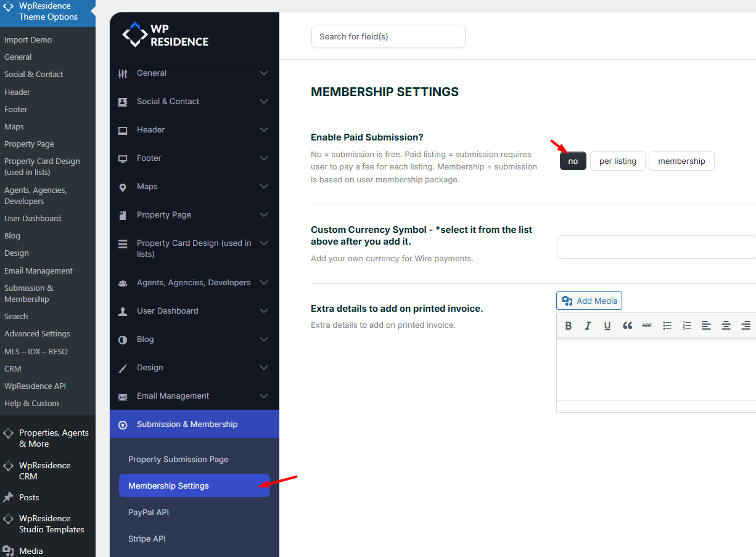Click the Custom Currency Symbol input field
Image resolution: width=756 pixels, height=557 pixels.
[x=656, y=247]
